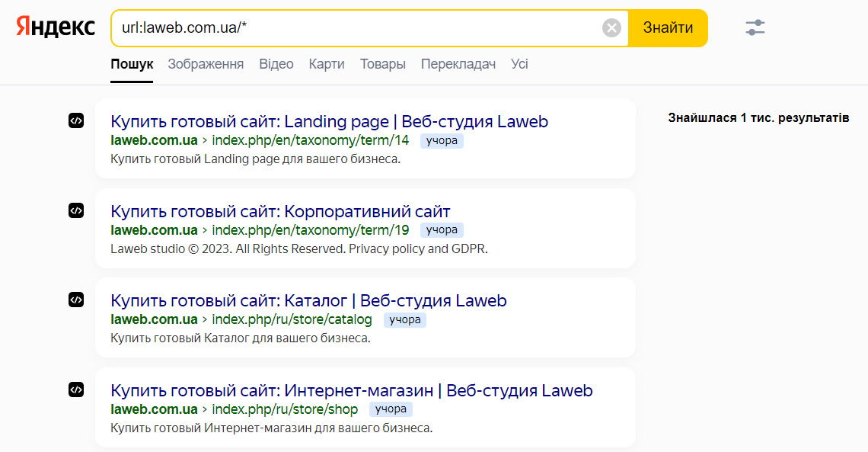Click 'учора' badge on term/19 result

coord(442,230)
